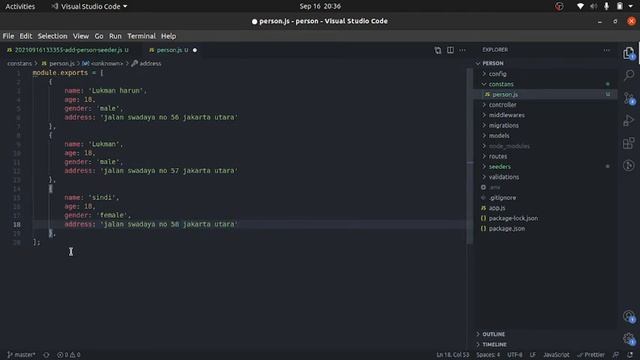
Task: Open the Source Control activity bar icon
Action: [x=629, y=98]
